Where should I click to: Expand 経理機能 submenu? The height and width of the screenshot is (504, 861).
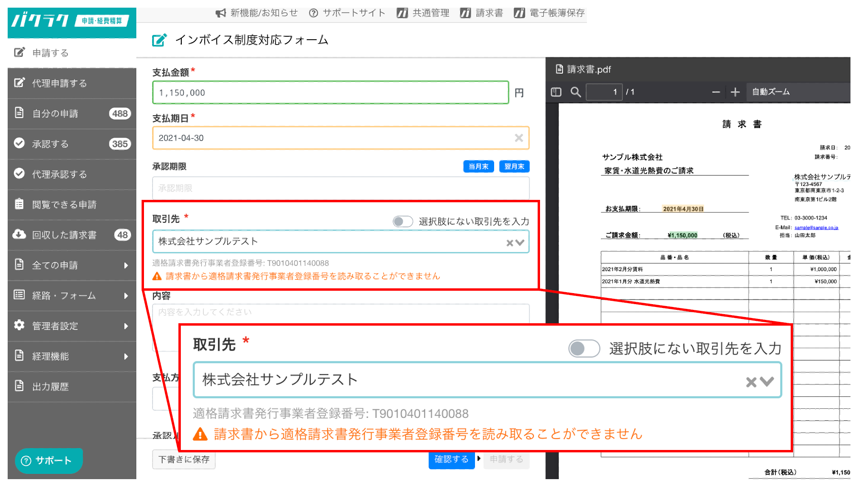click(x=72, y=356)
